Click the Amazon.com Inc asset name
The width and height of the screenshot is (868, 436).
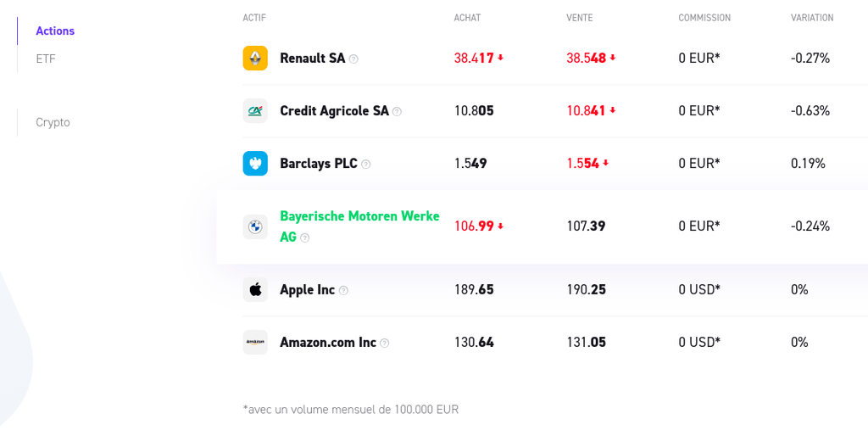point(327,343)
